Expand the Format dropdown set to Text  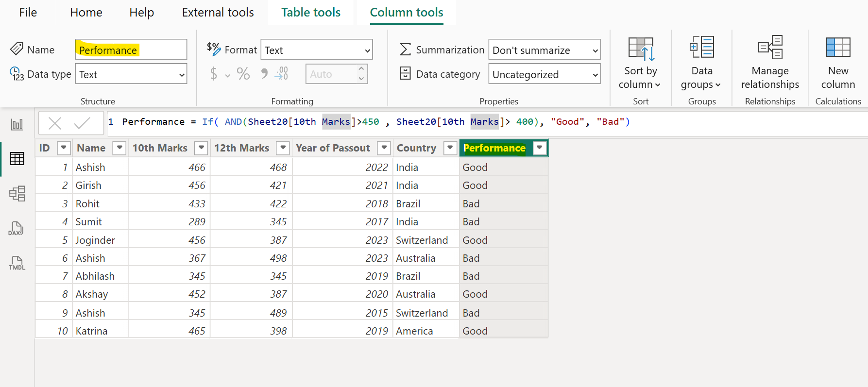click(x=316, y=50)
